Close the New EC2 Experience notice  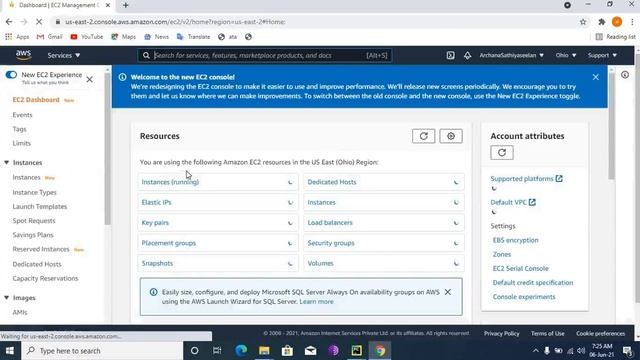pos(89,79)
